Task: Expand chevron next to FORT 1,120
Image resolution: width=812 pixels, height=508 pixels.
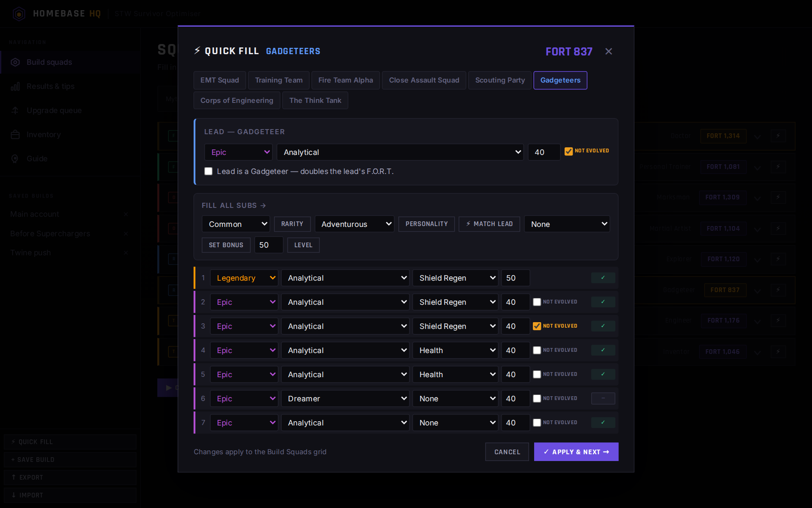Action: 757,260
